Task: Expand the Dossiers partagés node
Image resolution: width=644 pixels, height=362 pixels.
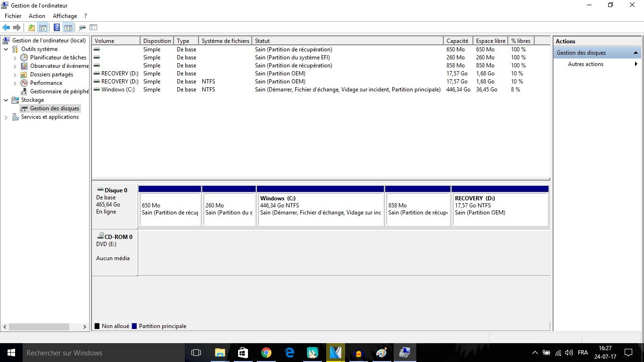Action: [15, 74]
